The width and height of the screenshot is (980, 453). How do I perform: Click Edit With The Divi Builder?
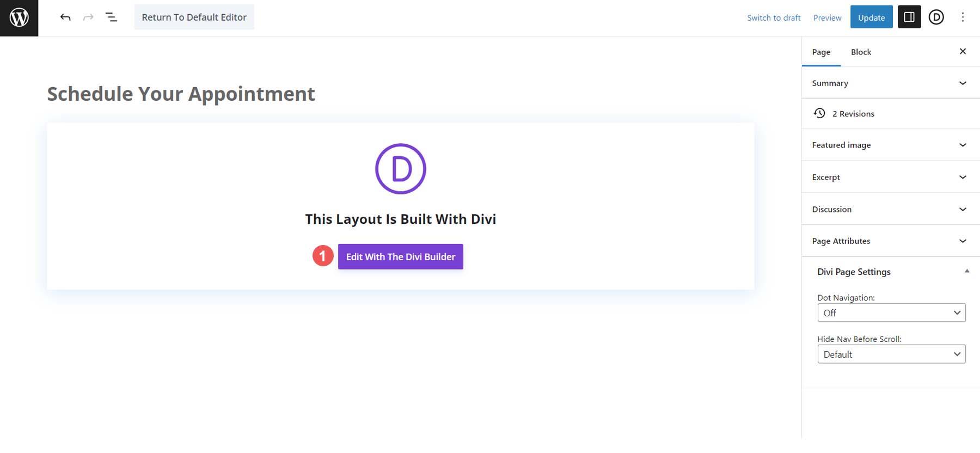pyautogui.click(x=401, y=256)
